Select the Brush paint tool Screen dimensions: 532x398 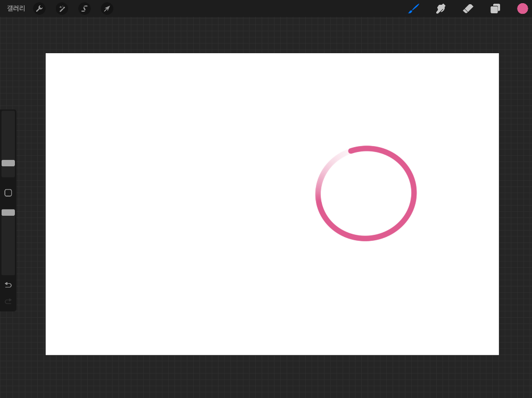coord(413,9)
